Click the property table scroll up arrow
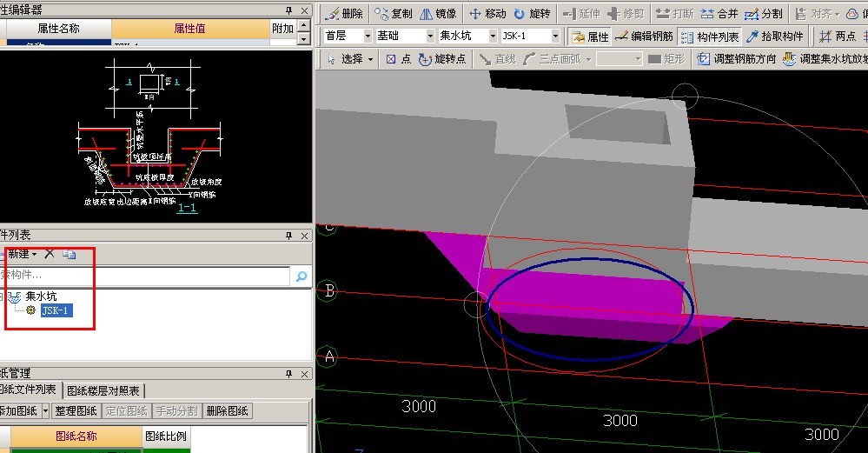Image resolution: width=868 pixels, height=453 pixels. coord(304,25)
